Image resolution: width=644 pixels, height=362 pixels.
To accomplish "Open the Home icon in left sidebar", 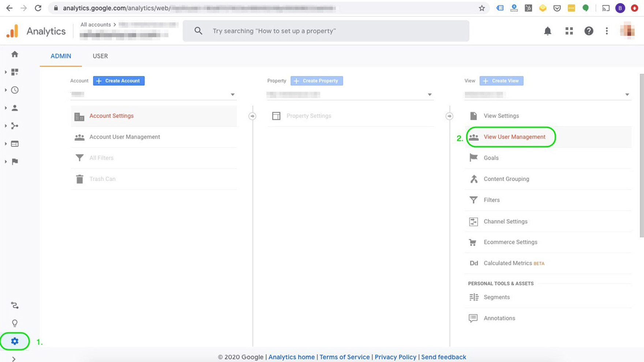I will coord(15,54).
